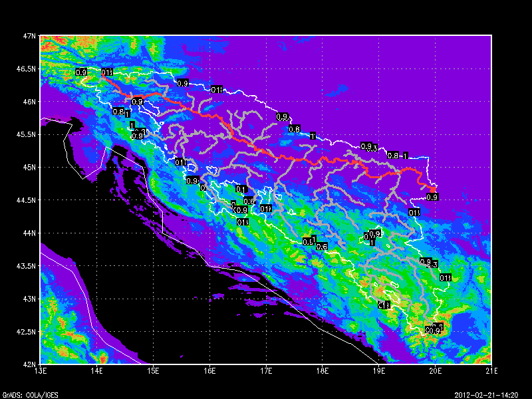This screenshot has width=532, height=399.
Task: Click the 43N latitude label
Action: (29, 299)
